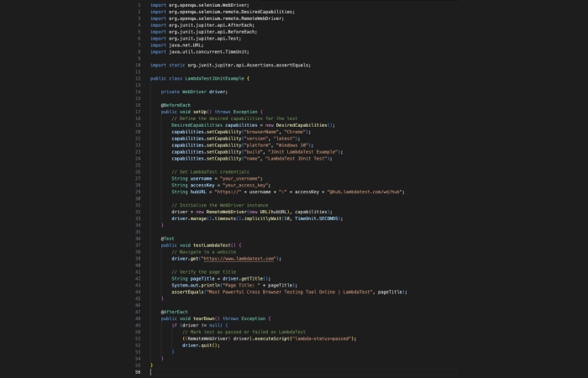The height and width of the screenshot is (378, 588).
Task: Open the https://www.lambdatest.com link in driver.get
Action: pos(239,259)
